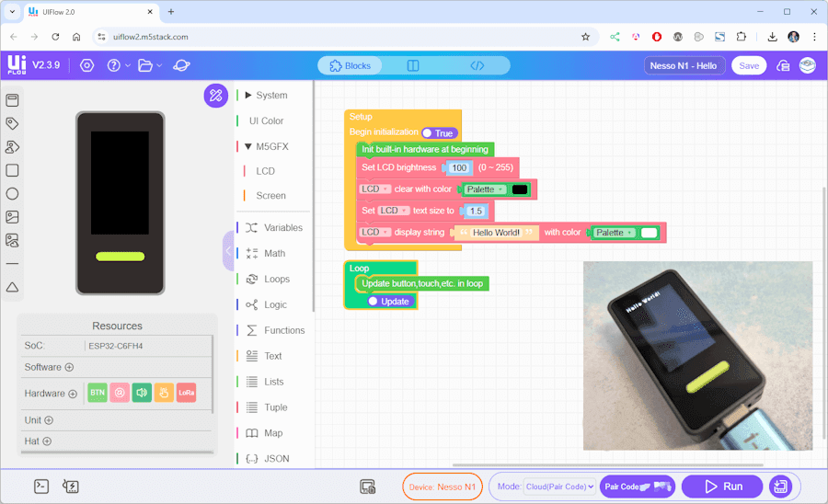The image size is (828, 504).
Task: Click the UI editor pencil-ruler icon
Action: pyautogui.click(x=215, y=95)
